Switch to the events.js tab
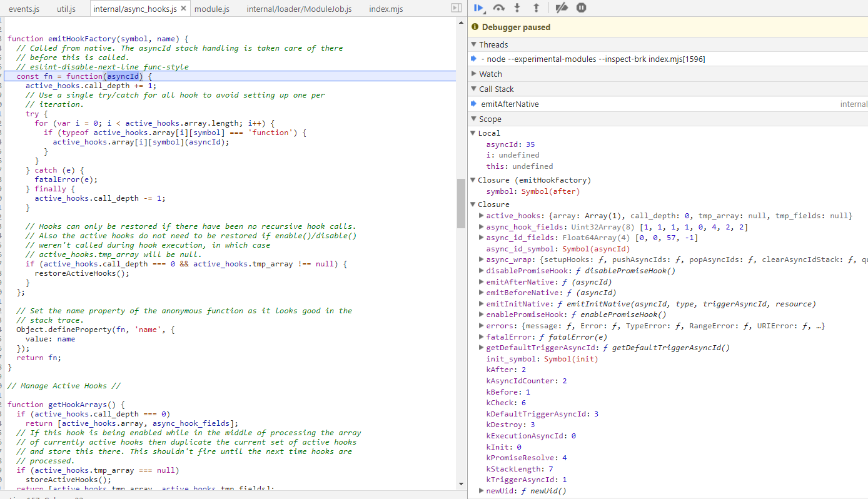The image size is (868, 499). (x=24, y=9)
